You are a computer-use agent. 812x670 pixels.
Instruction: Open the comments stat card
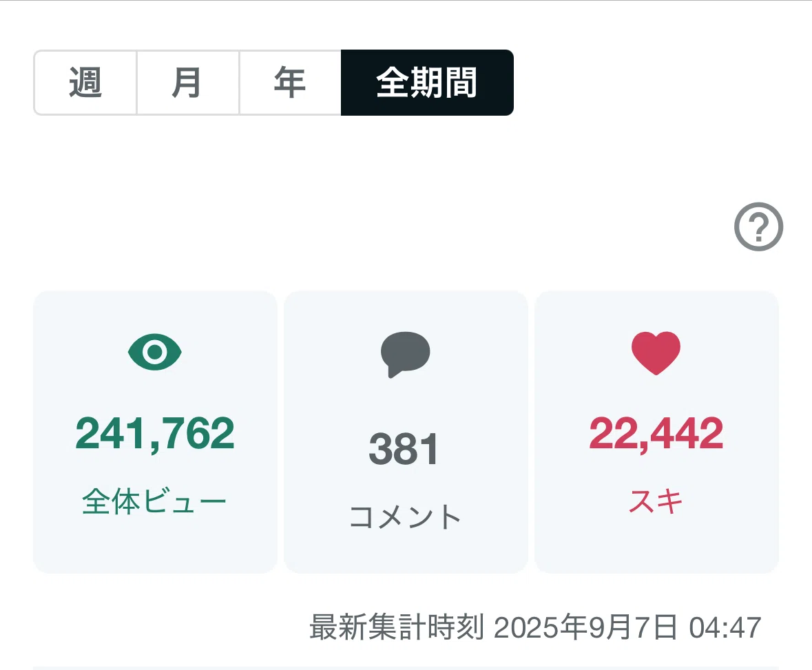pyautogui.click(x=406, y=432)
